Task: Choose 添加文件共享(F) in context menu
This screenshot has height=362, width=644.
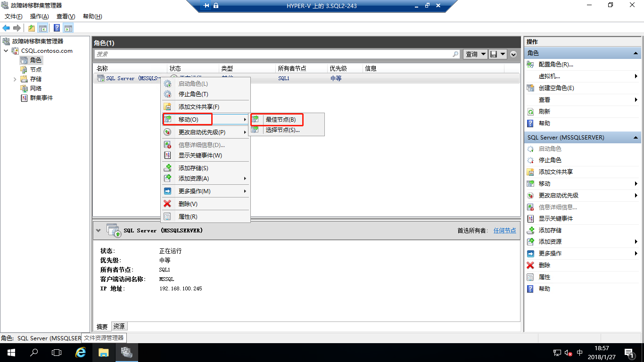Action: coord(205,107)
